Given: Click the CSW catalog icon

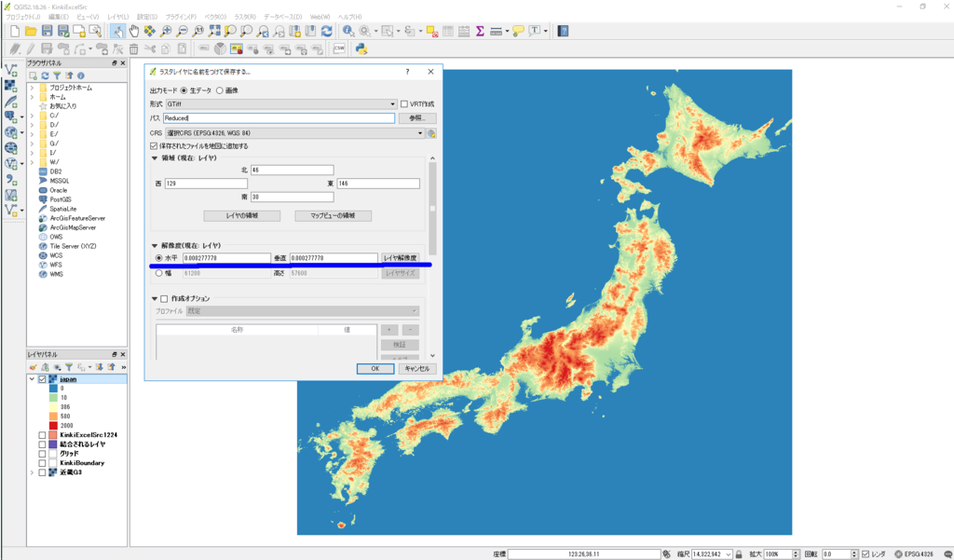Looking at the screenshot, I should 339,48.
